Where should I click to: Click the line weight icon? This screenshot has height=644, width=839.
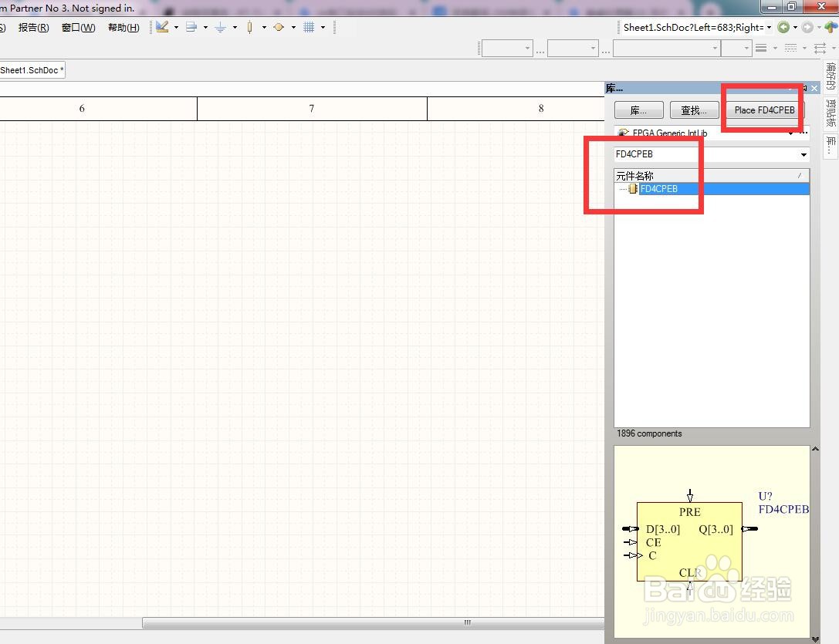tap(761, 48)
